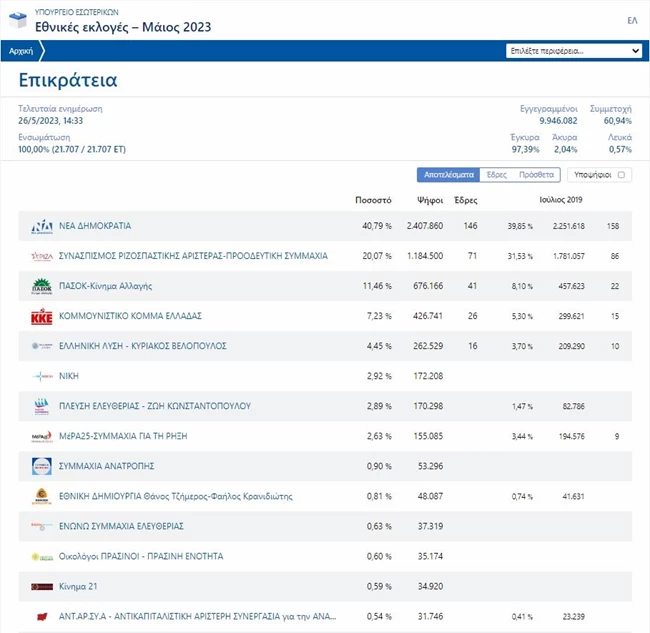Click the red ΚΚΕ party logo
Viewport: 650px width, 633px height.
coord(41,316)
